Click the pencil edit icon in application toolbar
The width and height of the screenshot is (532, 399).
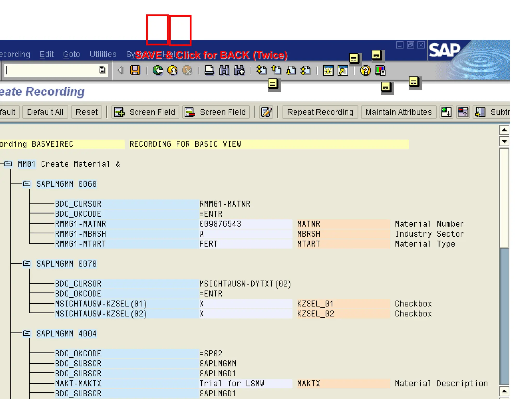coord(266,112)
